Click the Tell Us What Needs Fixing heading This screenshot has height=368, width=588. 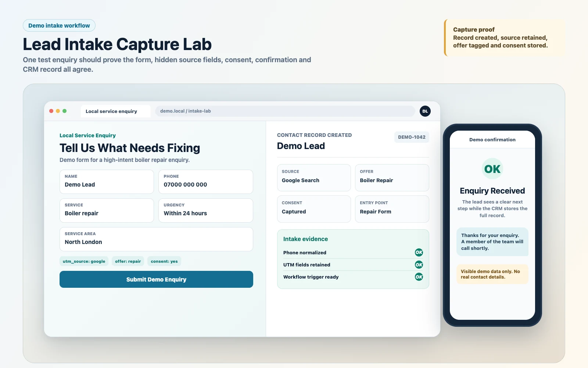[130, 148]
